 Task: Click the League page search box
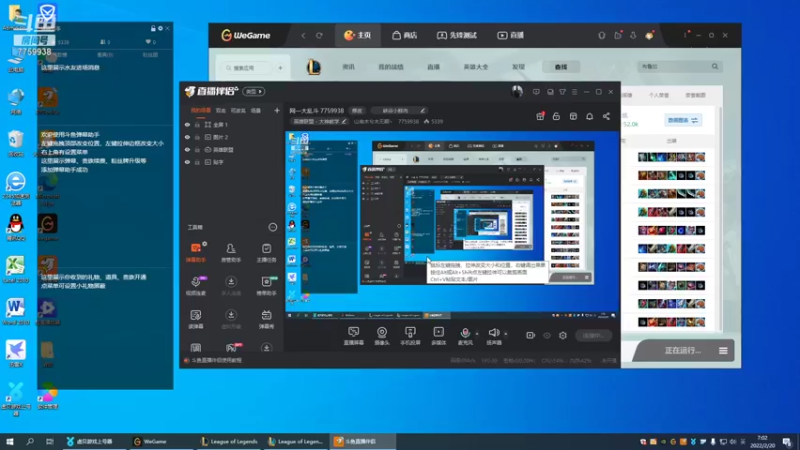[680, 66]
